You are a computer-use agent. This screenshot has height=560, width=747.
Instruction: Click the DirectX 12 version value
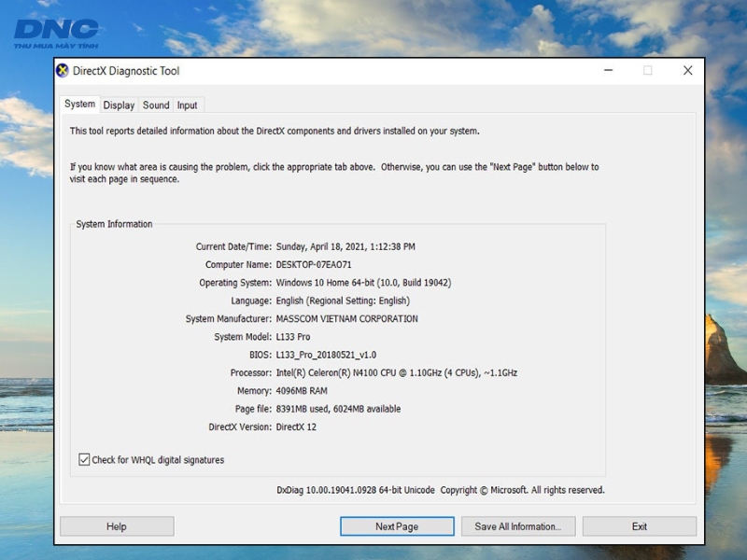pos(296,427)
